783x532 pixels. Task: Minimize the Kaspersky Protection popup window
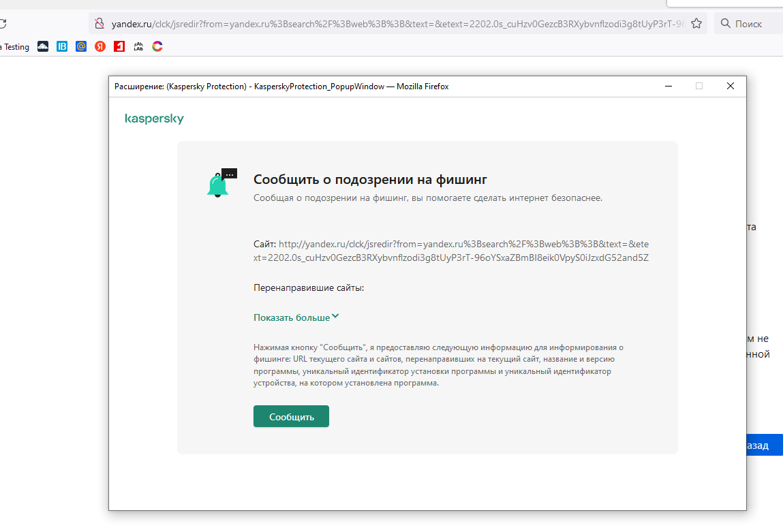[x=668, y=87]
